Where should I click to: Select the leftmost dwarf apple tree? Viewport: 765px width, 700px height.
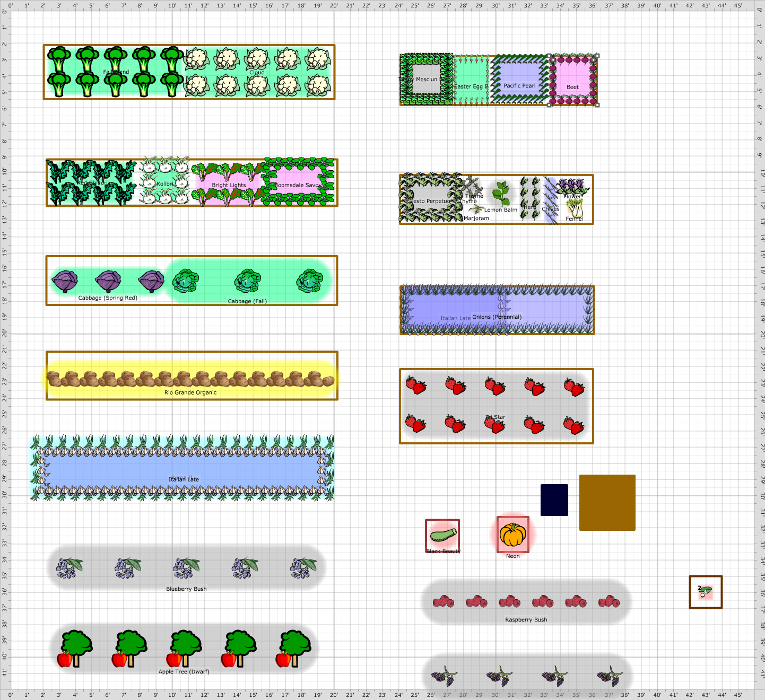(75, 649)
